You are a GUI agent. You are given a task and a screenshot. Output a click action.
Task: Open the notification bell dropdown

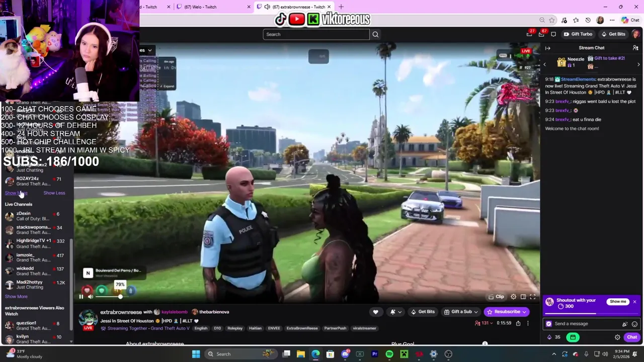pos(396,312)
